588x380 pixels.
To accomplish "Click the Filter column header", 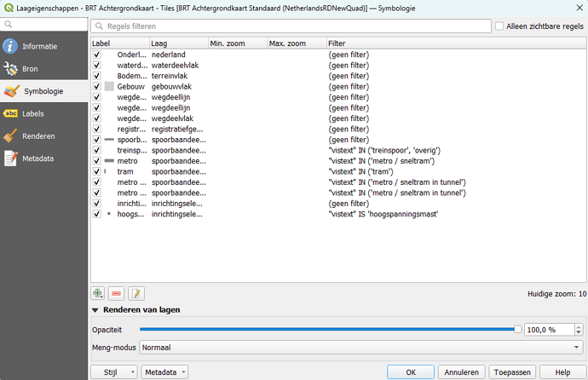I will coord(457,43).
